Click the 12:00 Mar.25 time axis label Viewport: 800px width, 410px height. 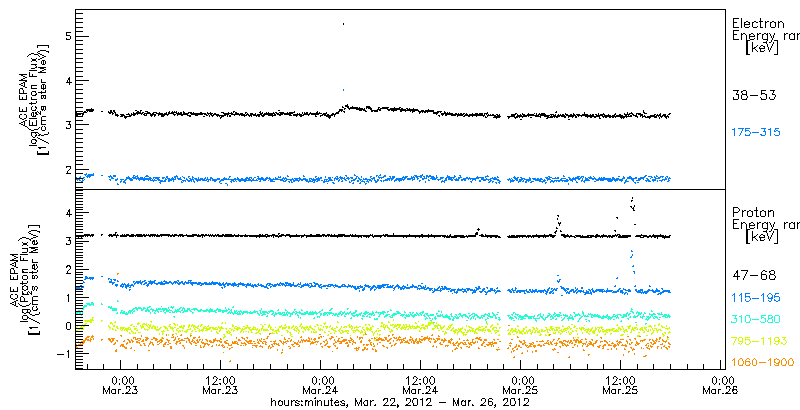(621, 386)
